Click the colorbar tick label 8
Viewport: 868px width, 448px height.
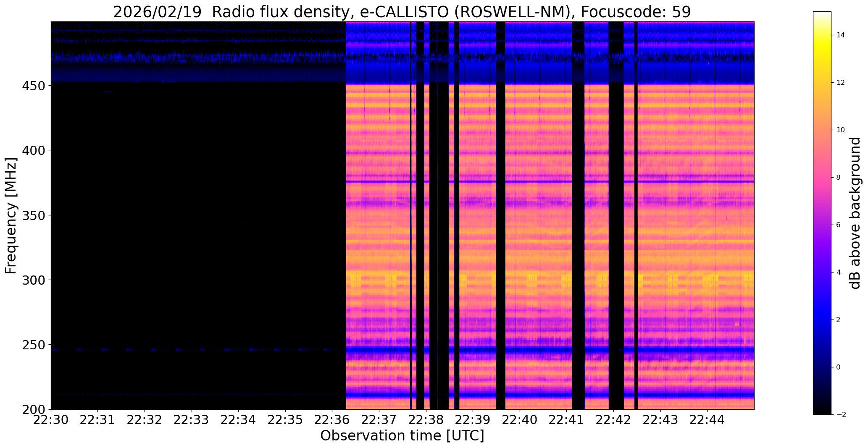[838, 178]
